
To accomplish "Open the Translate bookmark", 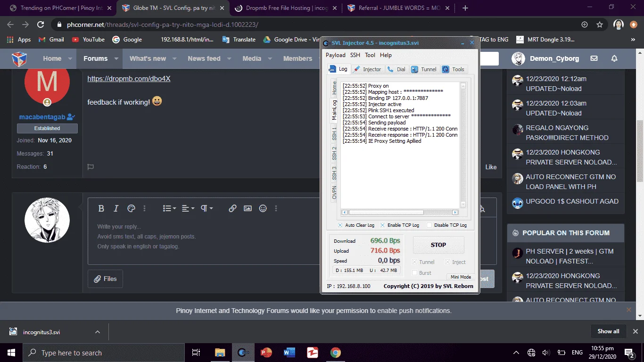I will pos(239,40).
